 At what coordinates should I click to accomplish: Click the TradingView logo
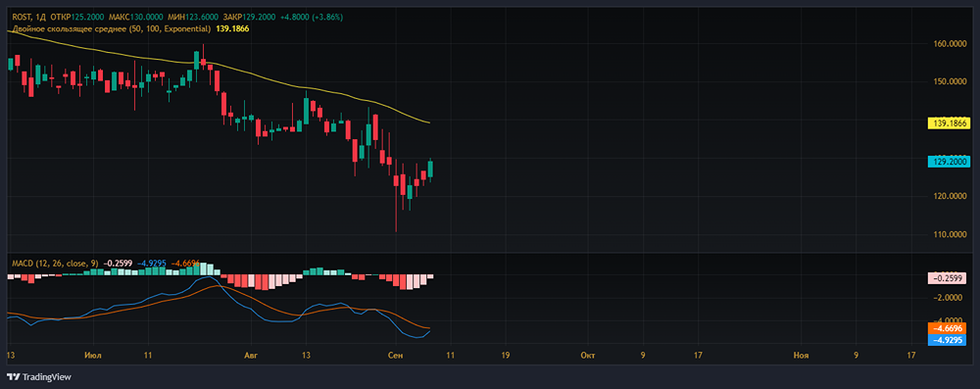(39, 377)
